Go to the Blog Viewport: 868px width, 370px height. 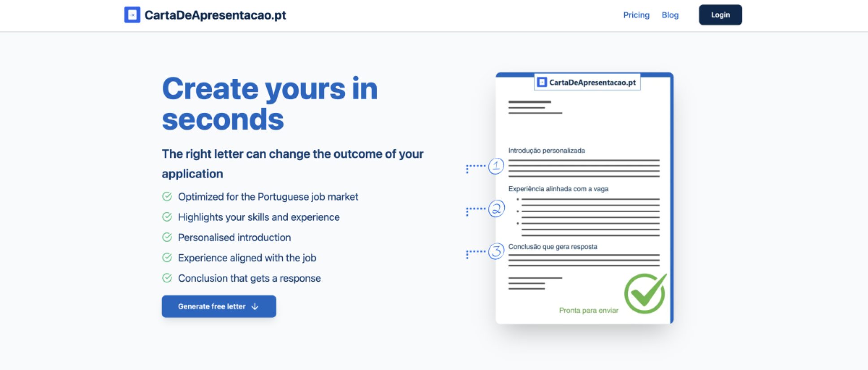point(670,15)
